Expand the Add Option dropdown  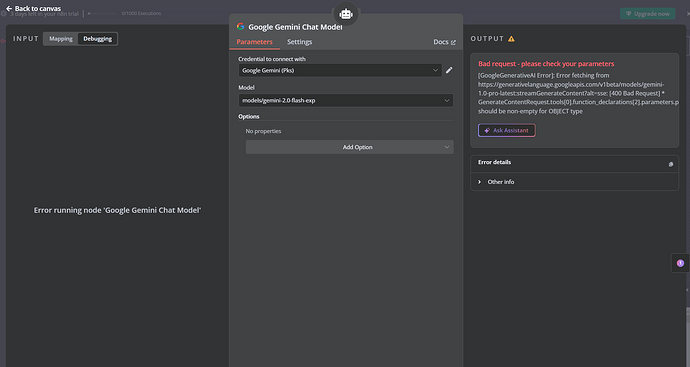(349, 147)
